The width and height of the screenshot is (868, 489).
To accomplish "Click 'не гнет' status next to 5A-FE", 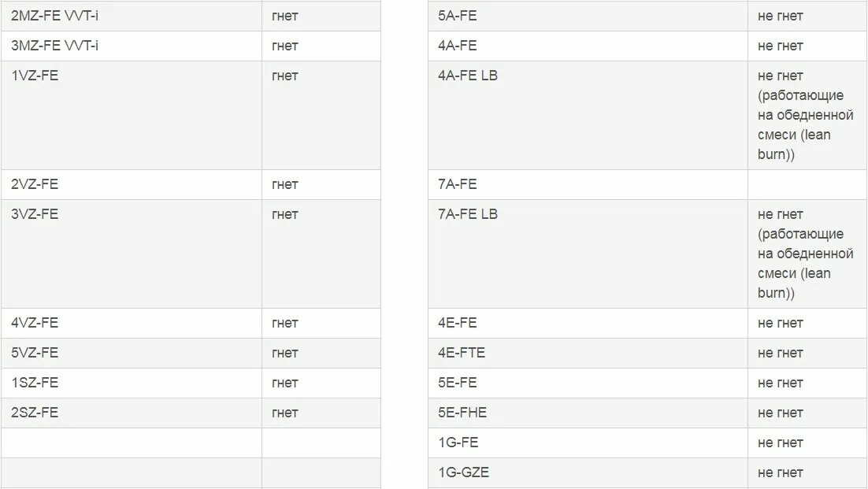I will coord(781,16).
